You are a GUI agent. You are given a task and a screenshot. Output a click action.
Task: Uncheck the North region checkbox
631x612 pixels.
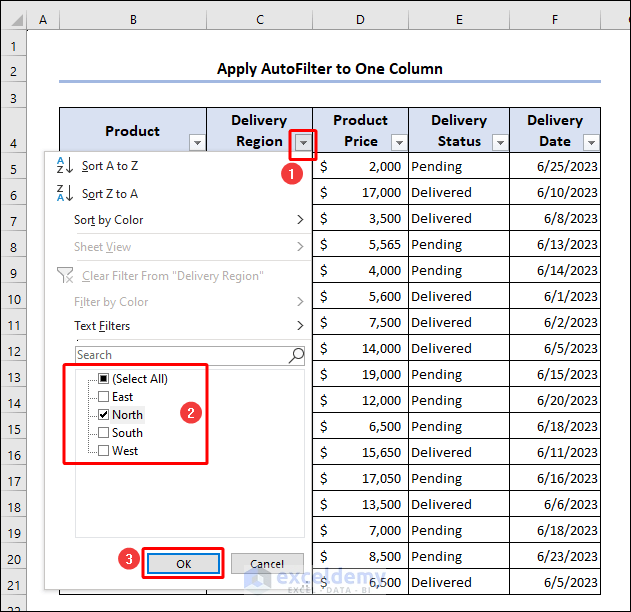103,414
